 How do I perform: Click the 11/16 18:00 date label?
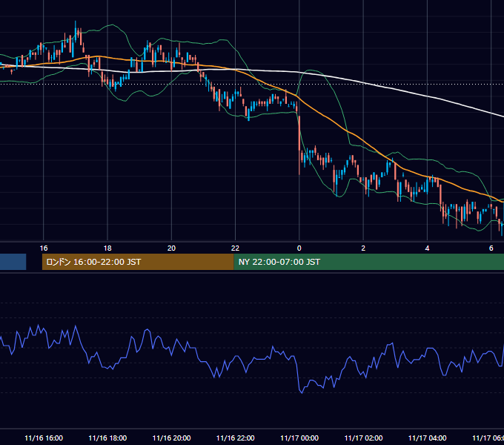click(107, 438)
